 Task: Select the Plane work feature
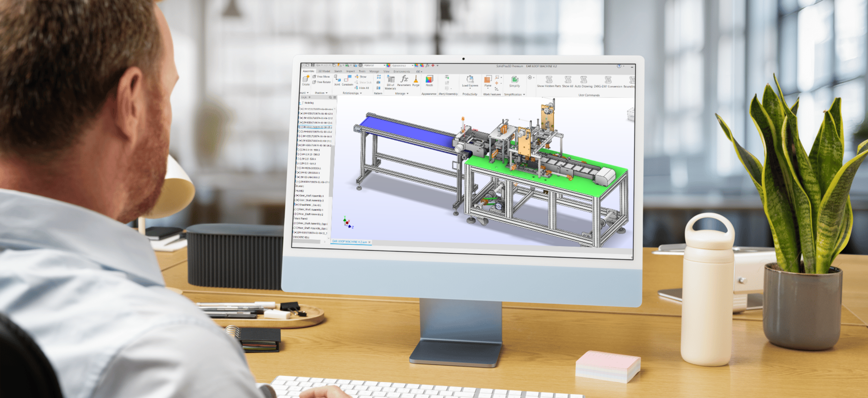point(488,81)
